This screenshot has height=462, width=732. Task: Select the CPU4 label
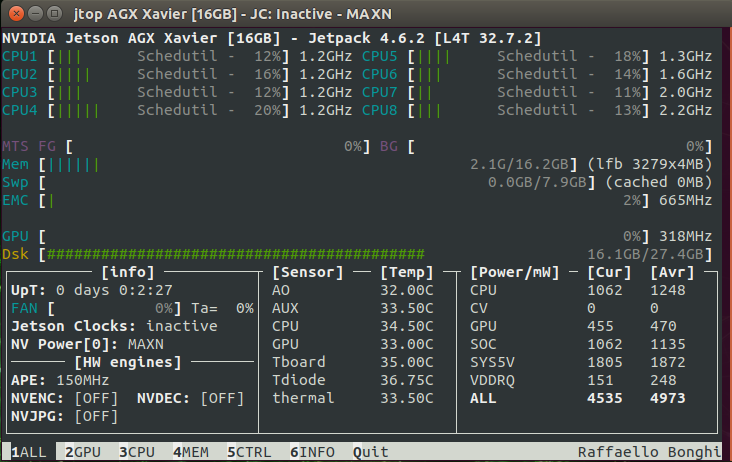20,111
